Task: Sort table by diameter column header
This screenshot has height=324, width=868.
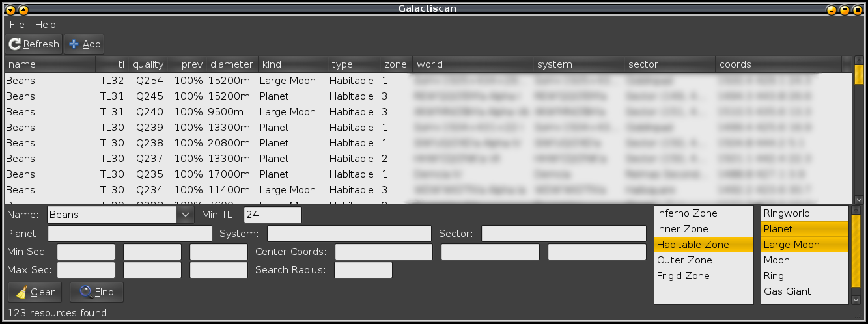Action: tap(231, 64)
